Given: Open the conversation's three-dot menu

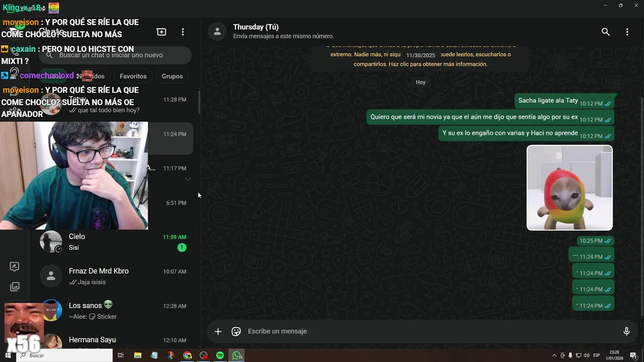Looking at the screenshot, I should click(627, 32).
